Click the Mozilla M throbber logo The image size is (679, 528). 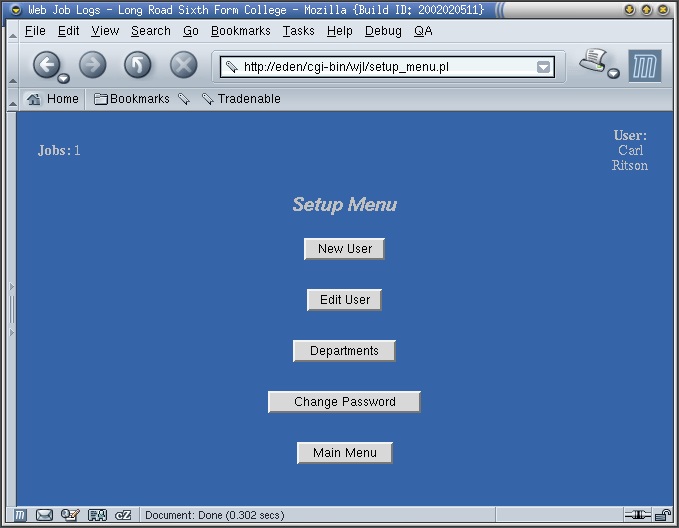(645, 66)
